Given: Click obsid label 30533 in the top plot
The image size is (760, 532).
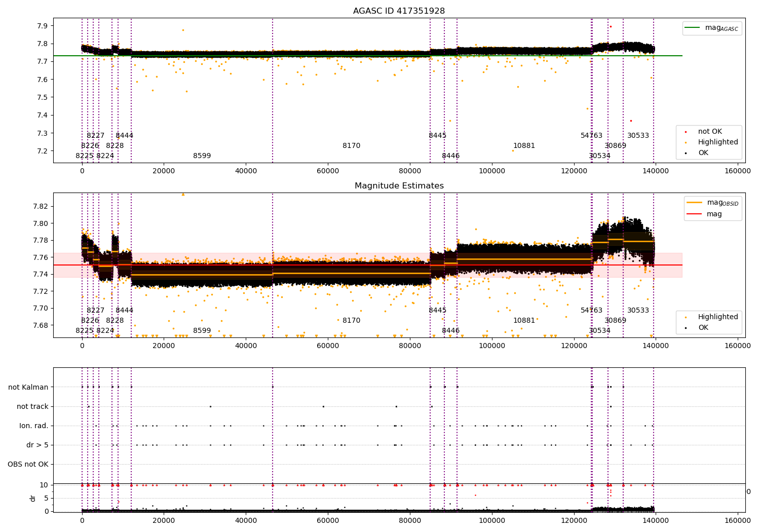Looking at the screenshot, I should pos(638,136).
